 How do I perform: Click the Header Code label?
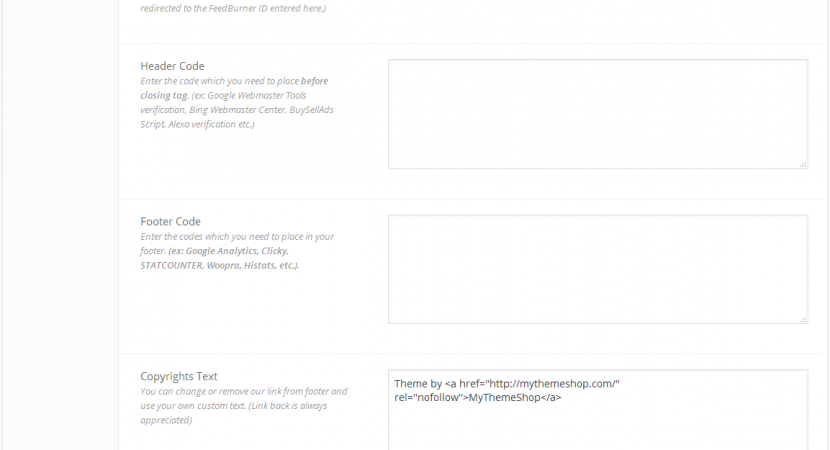tap(172, 66)
